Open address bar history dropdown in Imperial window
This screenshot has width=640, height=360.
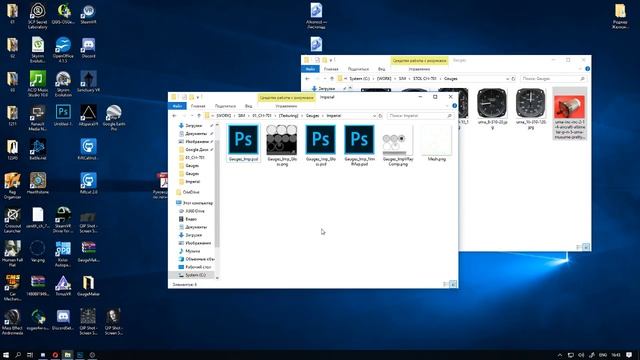click(x=374, y=116)
